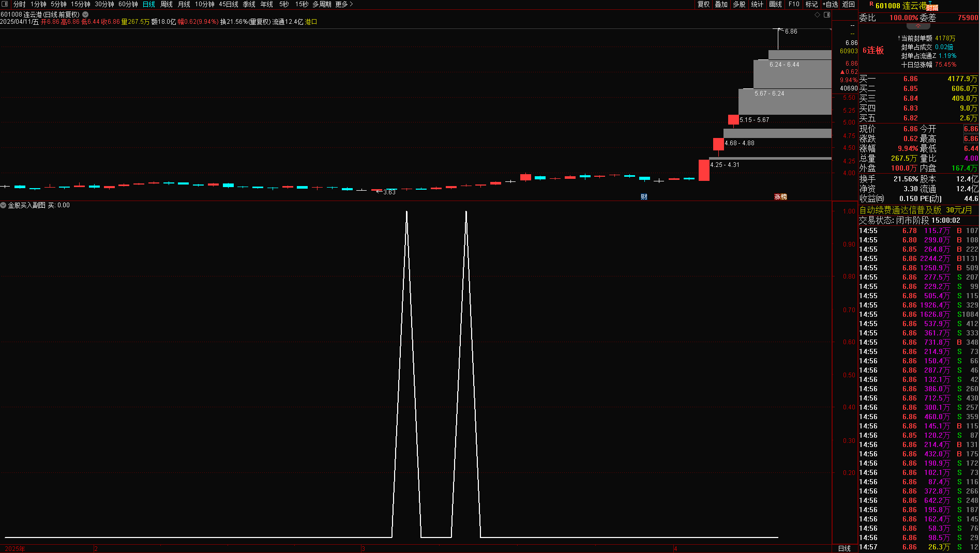Switch to 月线 monthly chart
Viewport: 980px width, 553px height.
click(184, 4)
